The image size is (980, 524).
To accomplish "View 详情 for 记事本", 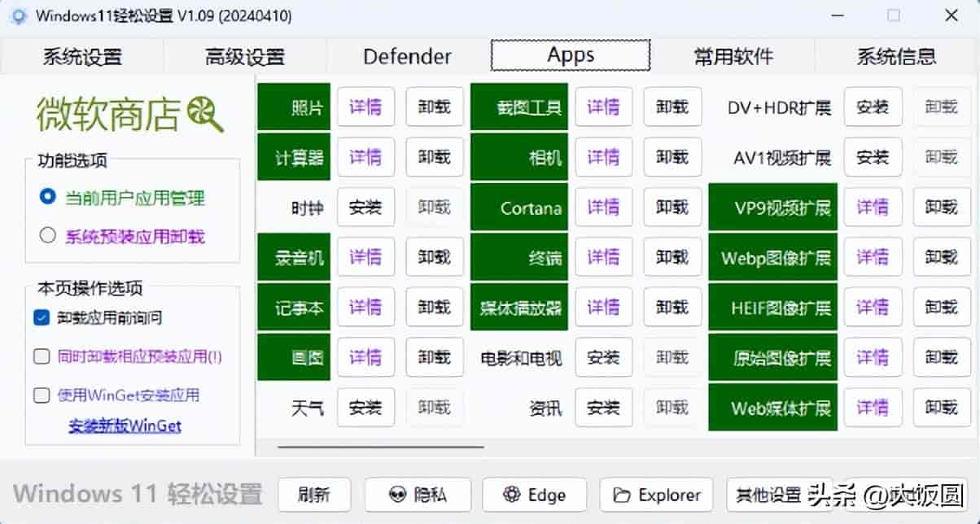I will [365, 307].
